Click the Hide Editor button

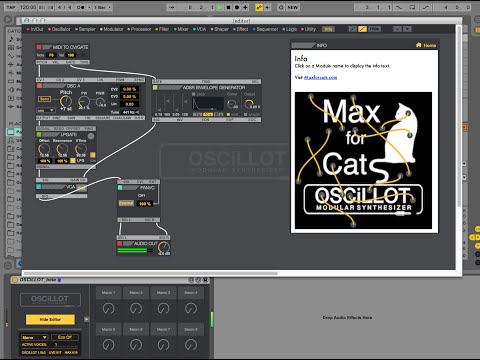tap(50, 320)
